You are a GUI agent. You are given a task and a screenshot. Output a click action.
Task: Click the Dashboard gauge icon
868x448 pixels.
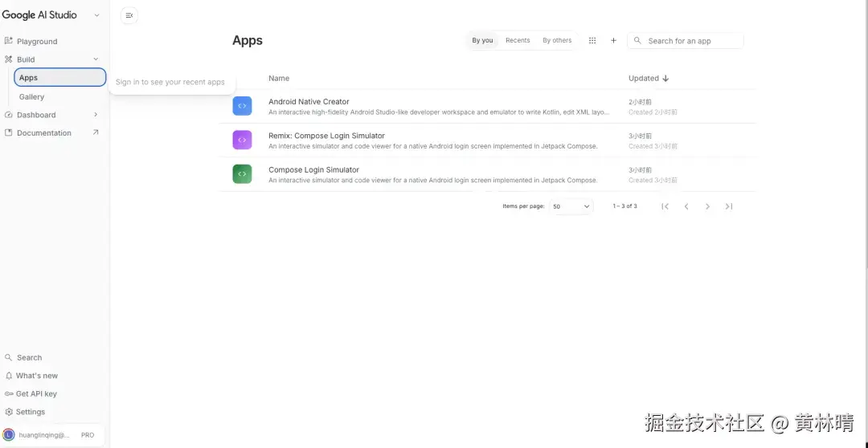(x=8, y=115)
